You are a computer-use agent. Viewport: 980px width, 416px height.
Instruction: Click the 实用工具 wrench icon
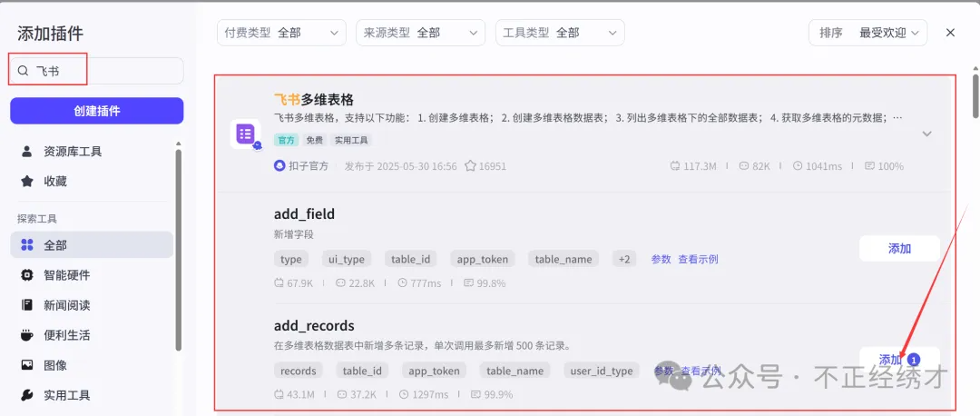[x=27, y=395]
